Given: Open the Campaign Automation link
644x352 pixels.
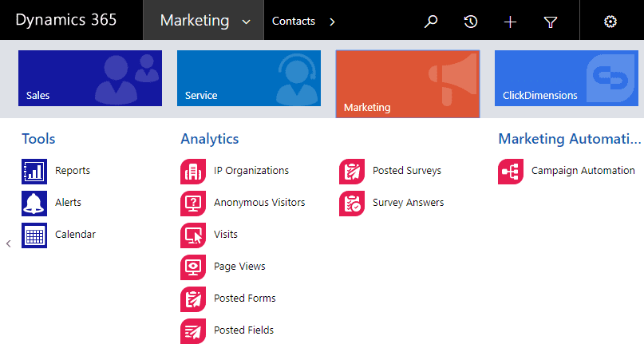Looking at the screenshot, I should tap(583, 171).
